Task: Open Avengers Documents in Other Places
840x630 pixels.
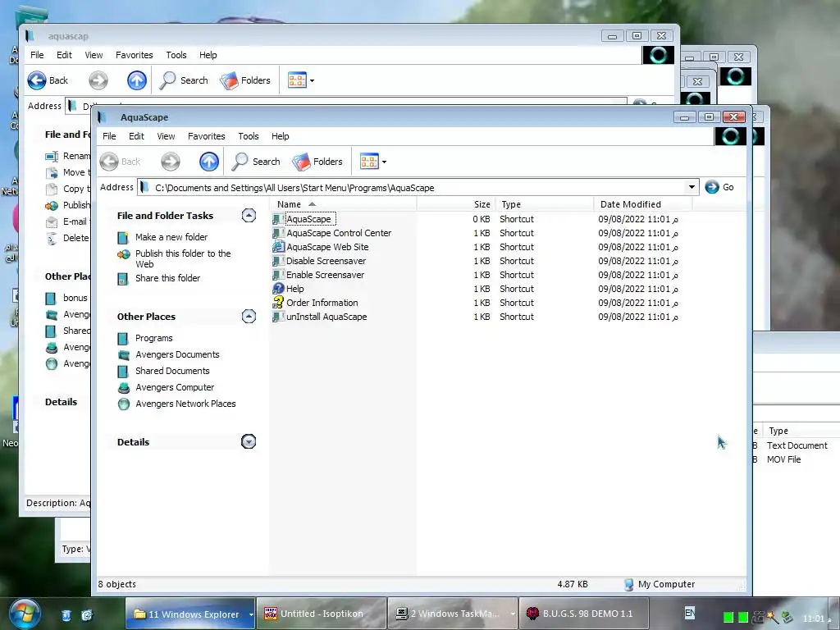Action: 177,354
